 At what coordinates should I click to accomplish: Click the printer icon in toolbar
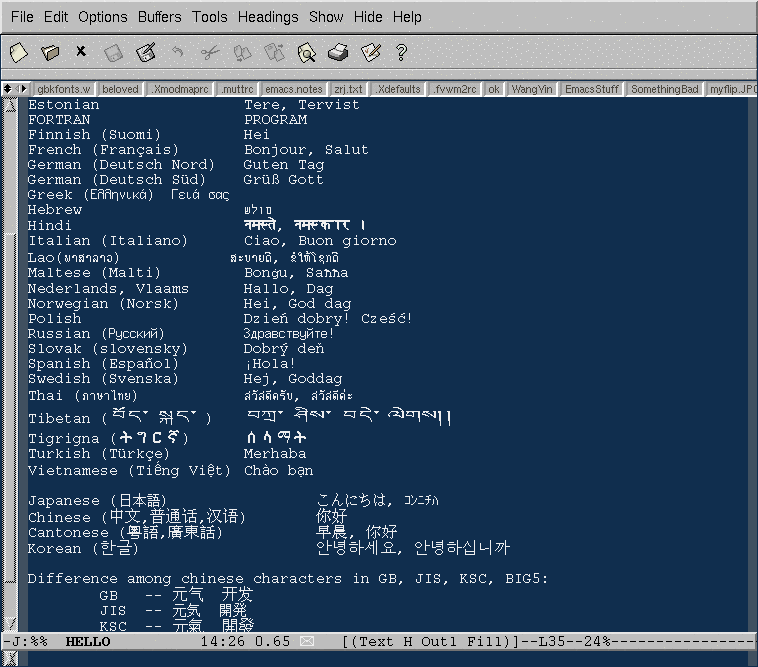[x=338, y=51]
